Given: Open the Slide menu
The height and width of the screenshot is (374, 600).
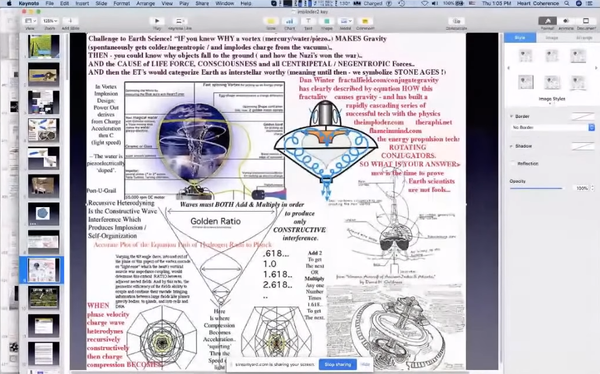Looking at the screenshot, I should point(101,3).
